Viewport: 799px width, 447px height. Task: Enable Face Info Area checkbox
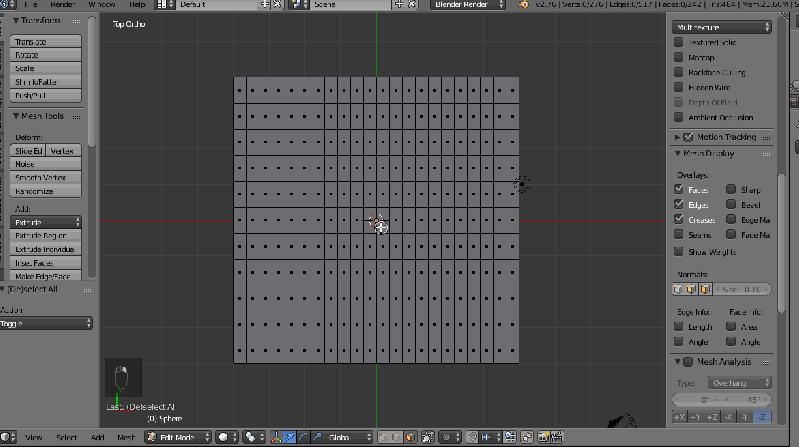pos(731,327)
